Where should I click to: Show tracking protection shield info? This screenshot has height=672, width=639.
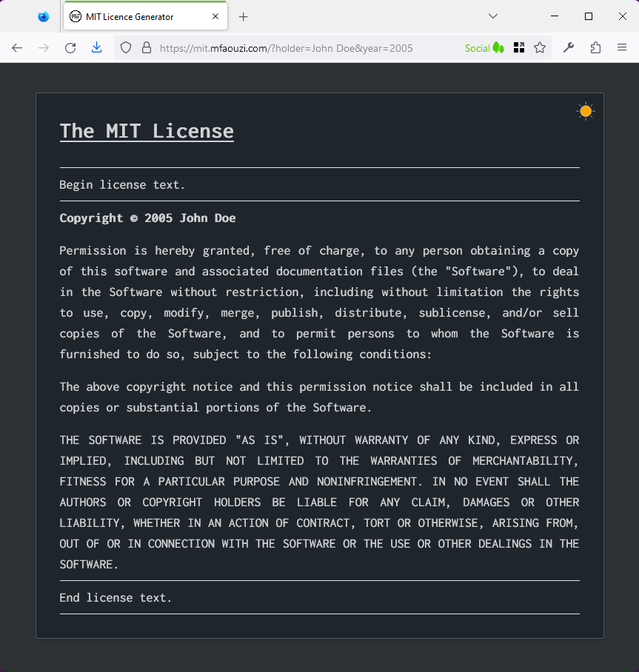coord(126,47)
